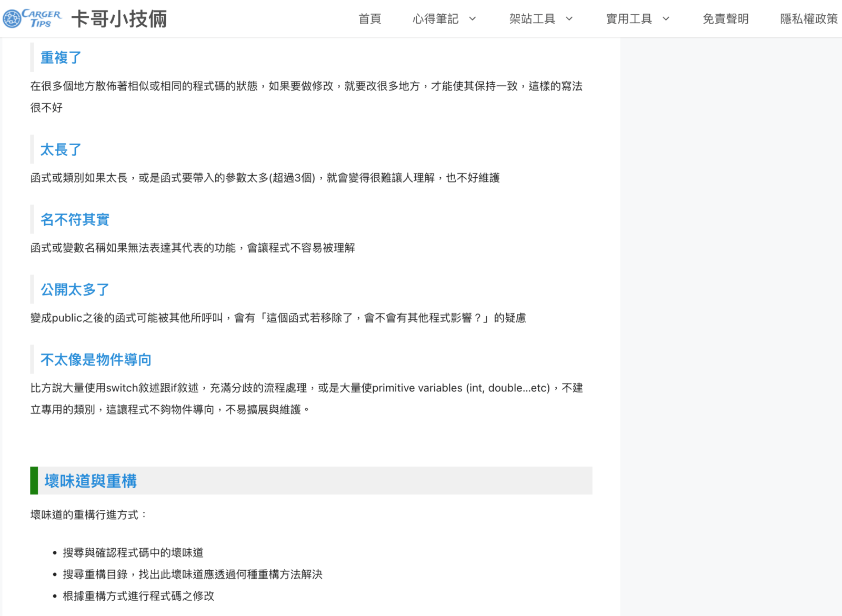Click the bullet 搜尋與確認程式碼中的壞味道
This screenshot has height=616, width=842.
tap(133, 552)
